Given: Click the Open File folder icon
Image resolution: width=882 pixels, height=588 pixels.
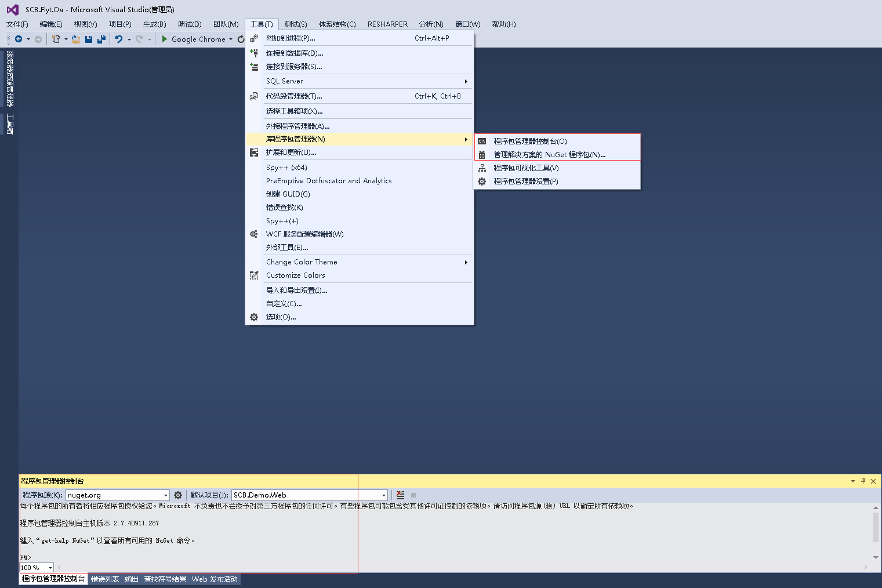Looking at the screenshot, I should point(75,39).
